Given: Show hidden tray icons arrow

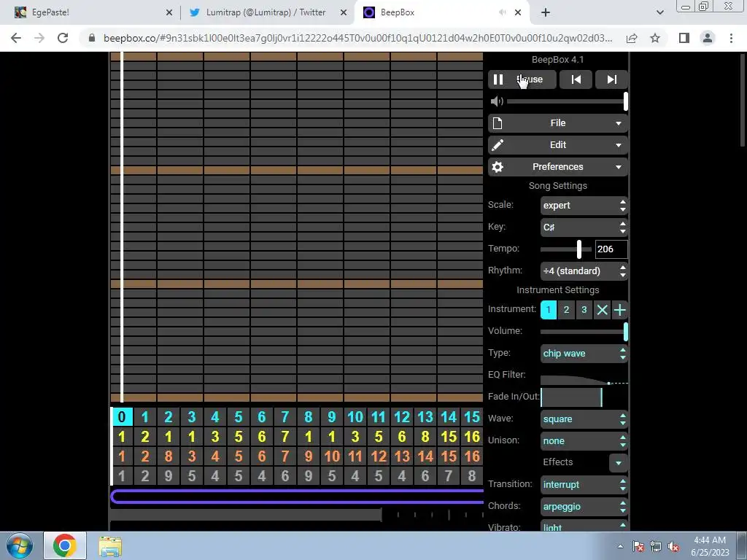Looking at the screenshot, I should click(x=620, y=546).
